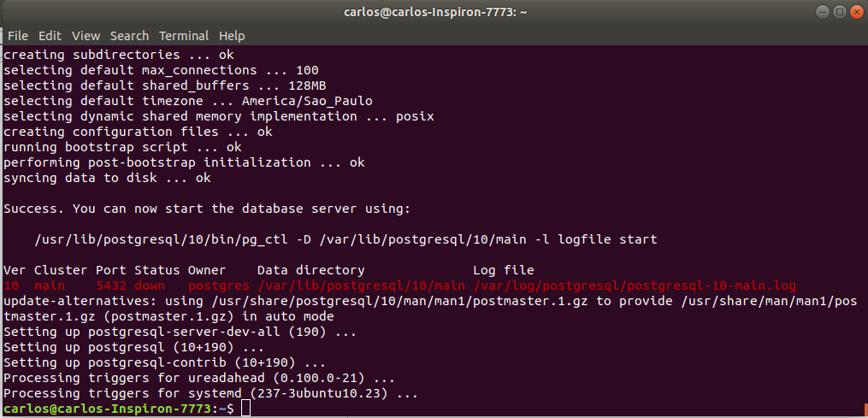Maximize the terminal window
The image size is (868, 418).
pyautogui.click(x=839, y=12)
